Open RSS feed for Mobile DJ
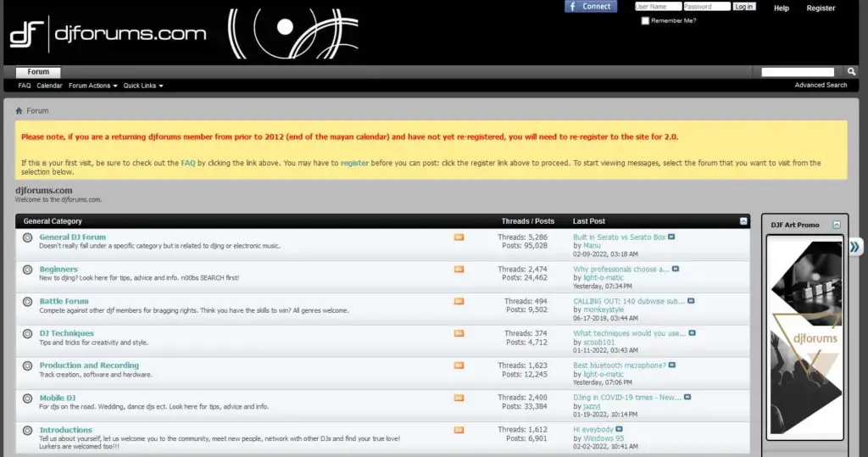868x457 pixels. [459, 398]
